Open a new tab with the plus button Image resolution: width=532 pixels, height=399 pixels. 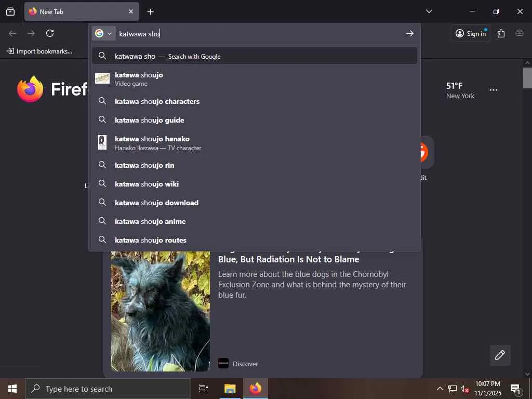[x=150, y=12]
